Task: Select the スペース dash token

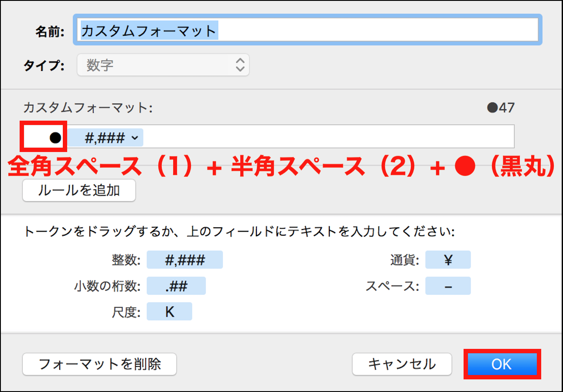Action: (448, 286)
